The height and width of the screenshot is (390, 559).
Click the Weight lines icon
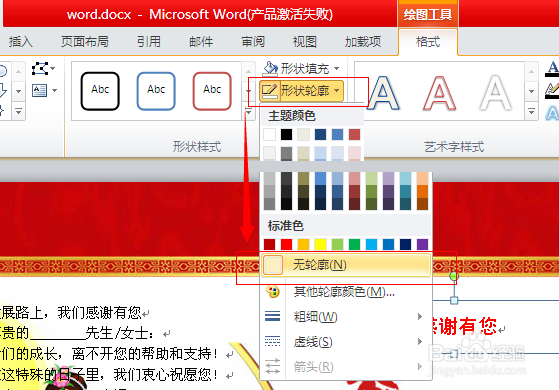[x=273, y=316]
